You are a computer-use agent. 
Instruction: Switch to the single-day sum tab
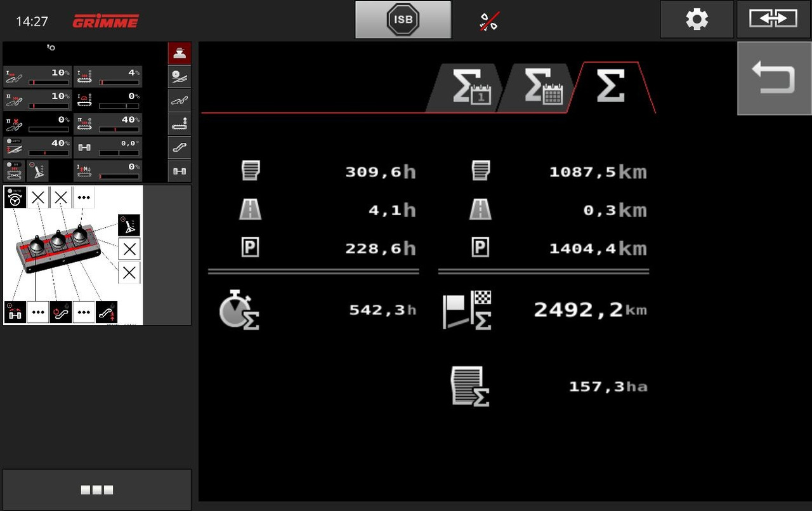click(470, 88)
